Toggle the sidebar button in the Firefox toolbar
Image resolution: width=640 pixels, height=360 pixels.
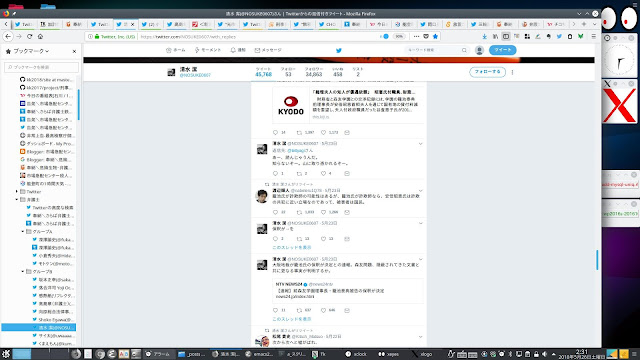point(506,36)
